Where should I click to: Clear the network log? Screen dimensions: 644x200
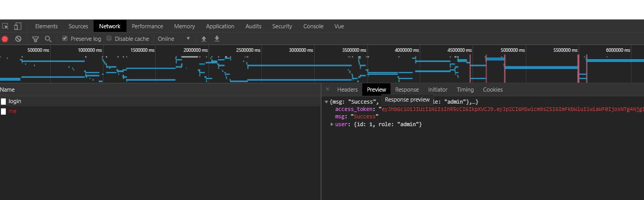(x=18, y=39)
